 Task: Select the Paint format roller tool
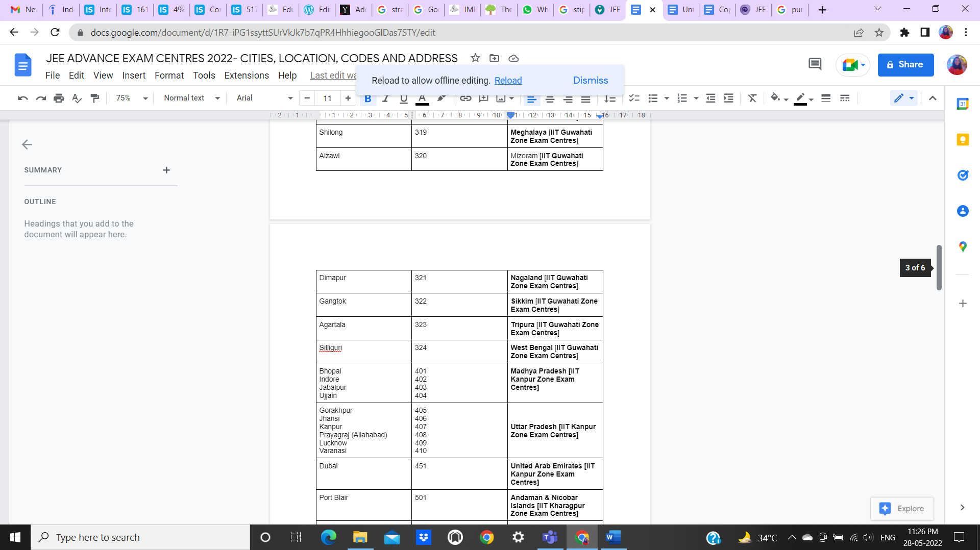94,98
